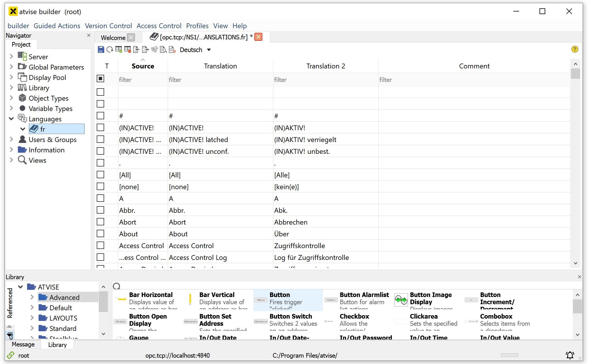Click the add table row icon
The image size is (591, 364).
119,50
